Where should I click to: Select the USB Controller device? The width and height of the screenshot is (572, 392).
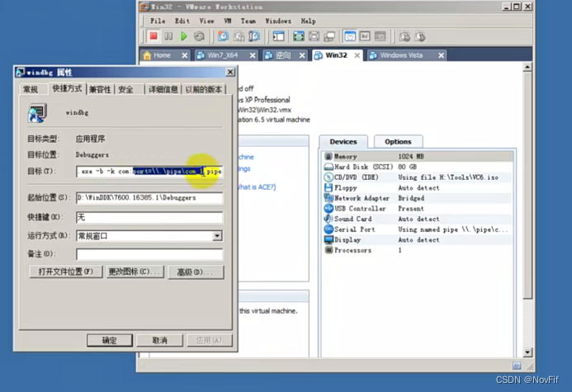click(418, 209)
